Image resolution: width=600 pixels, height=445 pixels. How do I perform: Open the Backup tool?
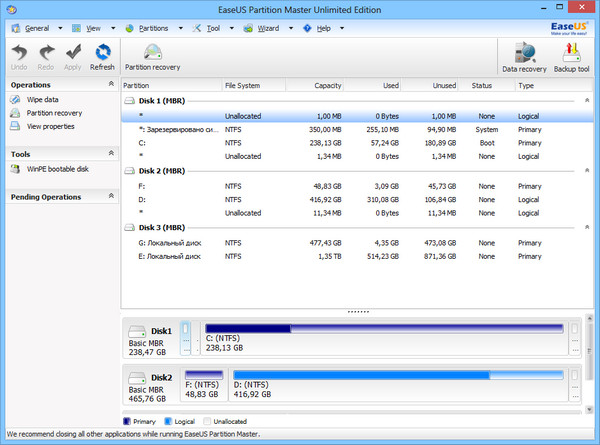tap(571, 57)
